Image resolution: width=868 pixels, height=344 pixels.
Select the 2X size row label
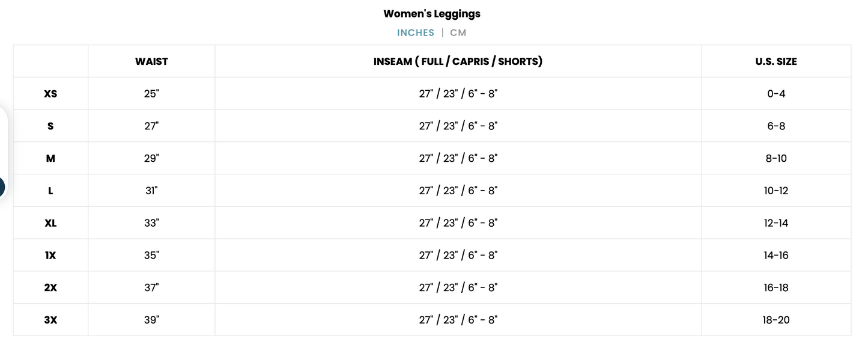tap(50, 287)
